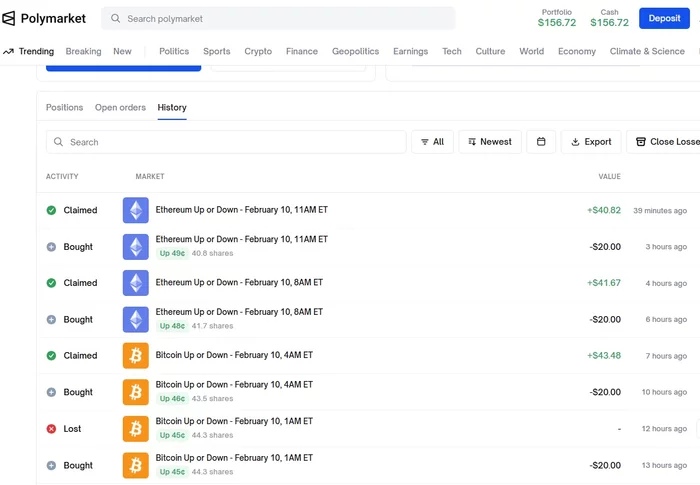Screen dimensions: 700x485
Task: Click the Export download icon
Action: tap(575, 142)
